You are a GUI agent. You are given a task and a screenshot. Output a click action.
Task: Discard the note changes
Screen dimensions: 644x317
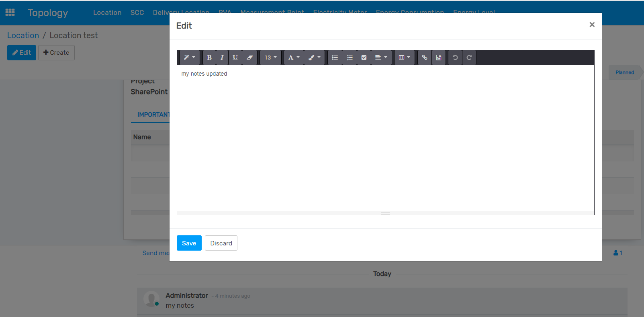[x=221, y=243]
